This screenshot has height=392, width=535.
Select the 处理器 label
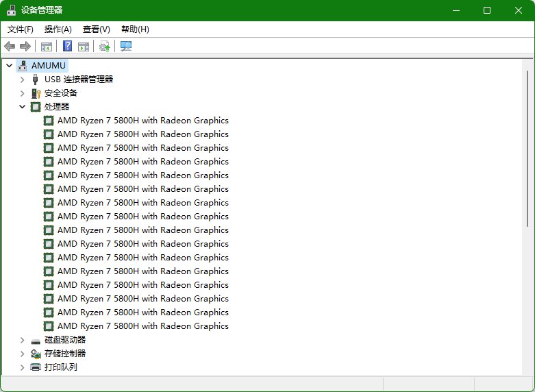[57, 106]
